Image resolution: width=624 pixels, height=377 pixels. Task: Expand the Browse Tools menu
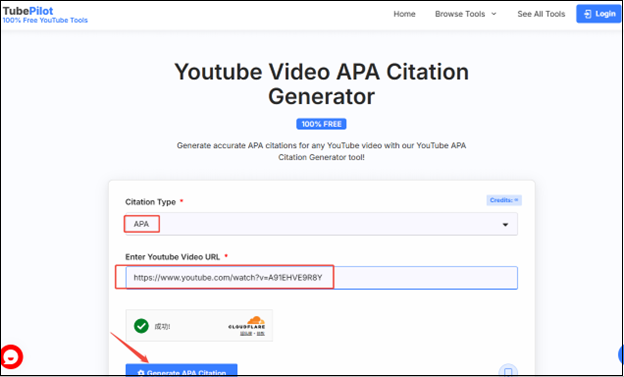point(466,14)
